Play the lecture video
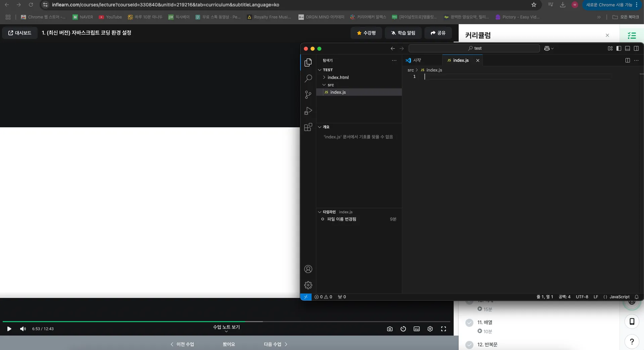Viewport: 644px width, 350px height. (x=9, y=329)
